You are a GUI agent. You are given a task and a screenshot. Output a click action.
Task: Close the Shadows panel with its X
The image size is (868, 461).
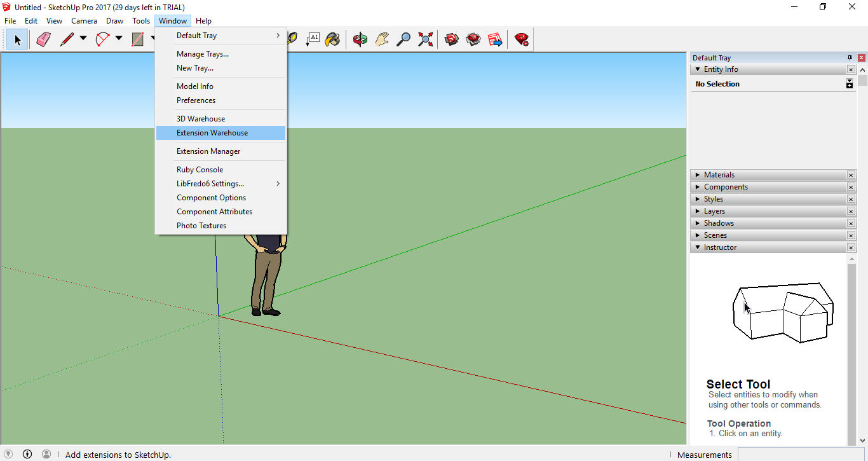point(851,223)
